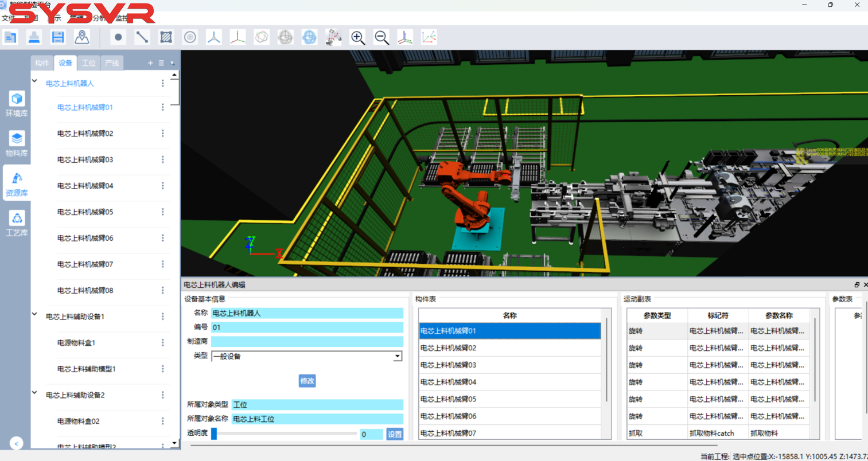
Task: Select row 电芯上料机械臂06 in the 构件表
Action: pyautogui.click(x=509, y=416)
